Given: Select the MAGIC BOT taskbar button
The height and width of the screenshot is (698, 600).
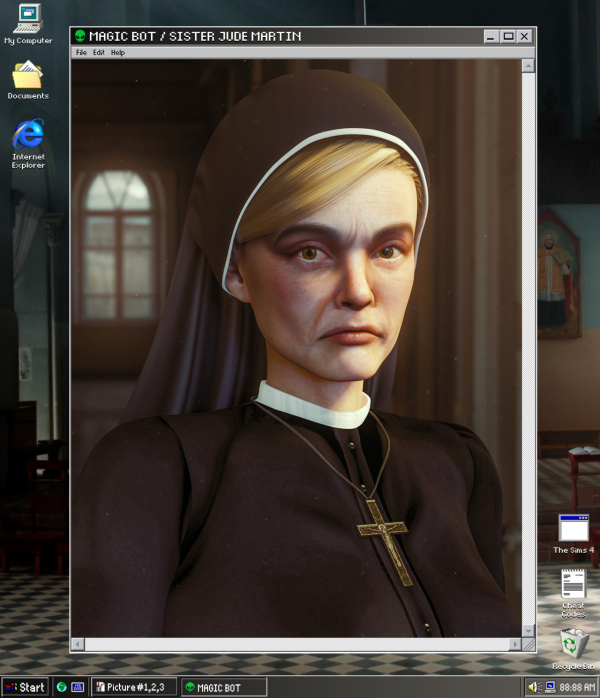Looking at the screenshot, I should (x=223, y=687).
